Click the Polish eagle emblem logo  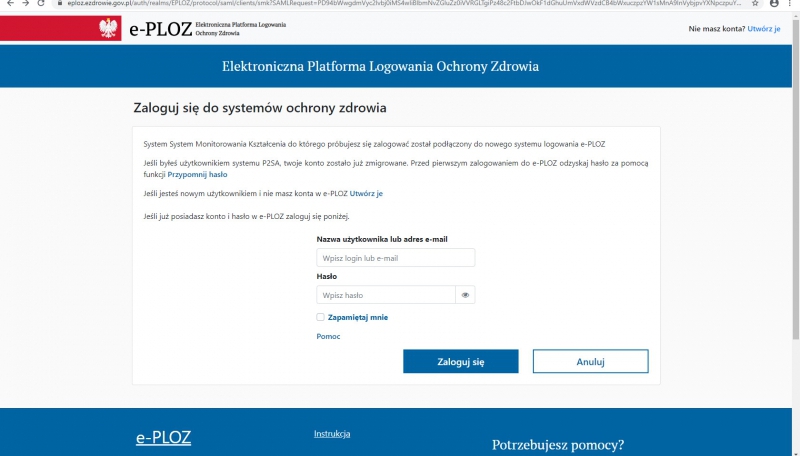pyautogui.click(x=109, y=29)
